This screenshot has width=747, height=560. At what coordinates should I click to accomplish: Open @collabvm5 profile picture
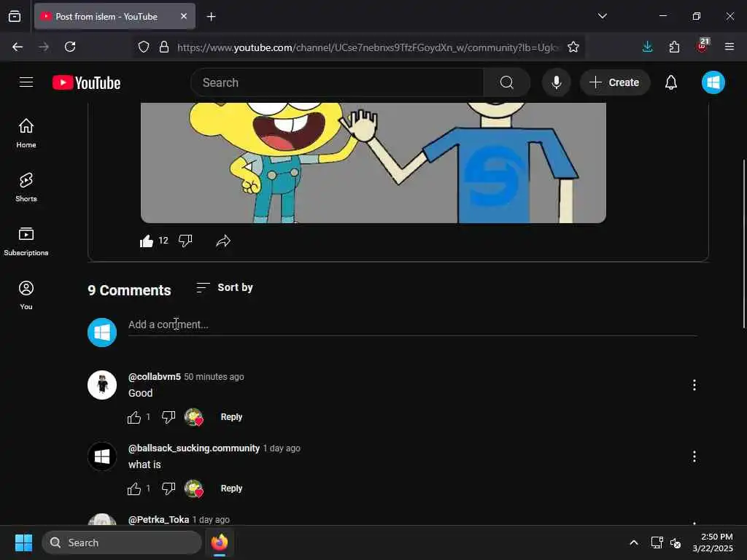click(102, 385)
